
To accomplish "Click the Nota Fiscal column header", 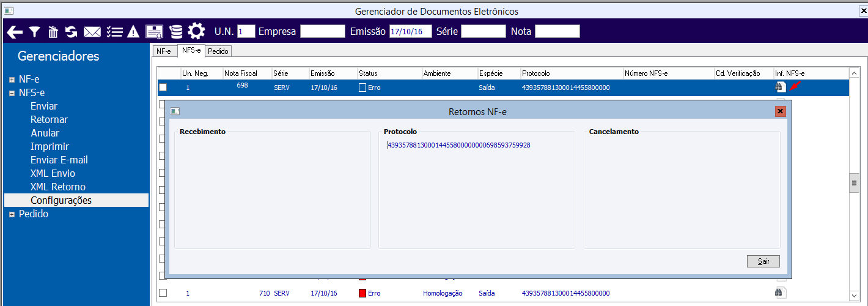I will [247, 73].
